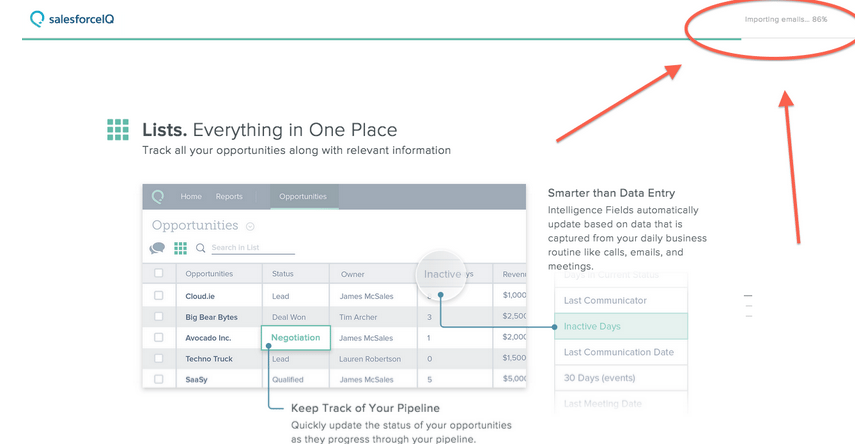855x444 pixels.
Task: Click the slide page indicator dashes
Action: 748,306
